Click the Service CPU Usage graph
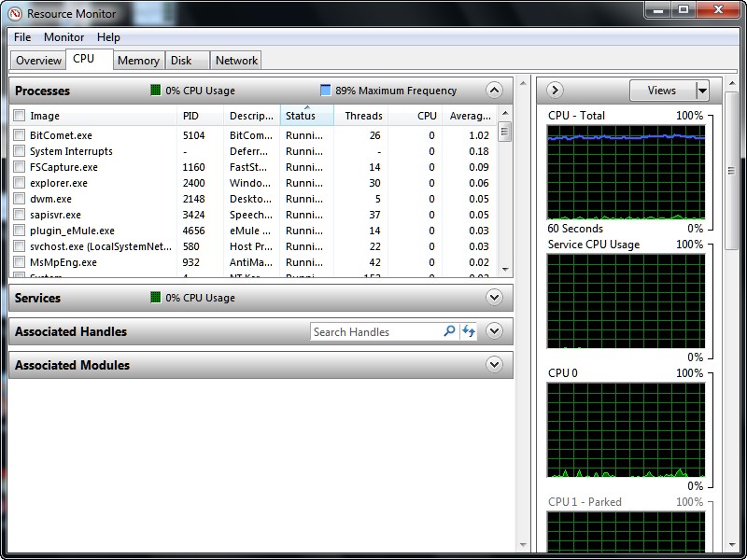Screen dimensions: 747x560 (x=626, y=301)
